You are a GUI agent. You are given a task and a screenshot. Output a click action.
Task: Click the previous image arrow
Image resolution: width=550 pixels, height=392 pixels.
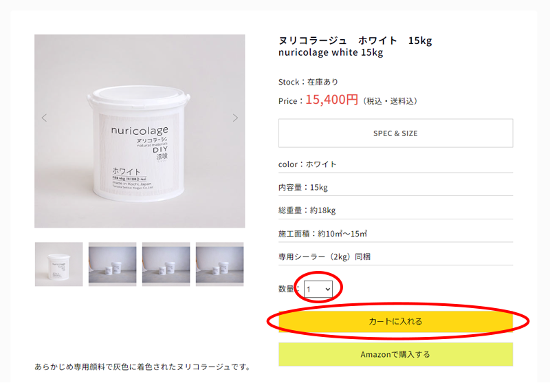tap(45, 118)
